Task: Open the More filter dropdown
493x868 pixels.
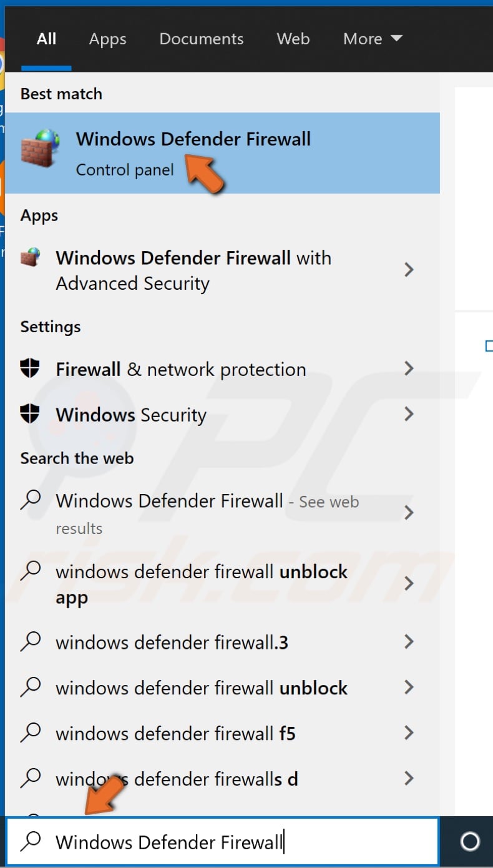Action: point(373,39)
